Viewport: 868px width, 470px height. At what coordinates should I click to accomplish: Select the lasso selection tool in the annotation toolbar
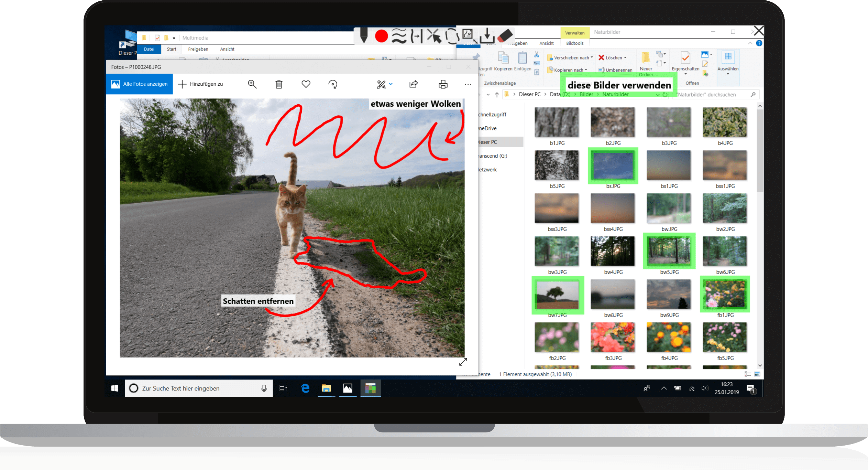[452, 36]
